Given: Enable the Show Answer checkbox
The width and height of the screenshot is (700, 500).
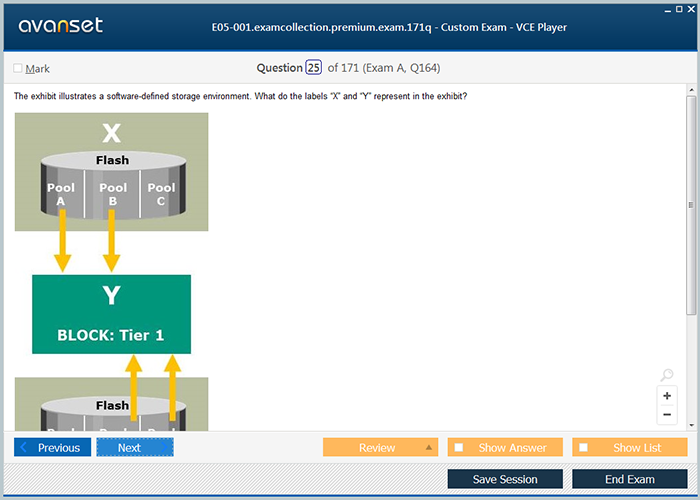Looking at the screenshot, I should 459,448.
